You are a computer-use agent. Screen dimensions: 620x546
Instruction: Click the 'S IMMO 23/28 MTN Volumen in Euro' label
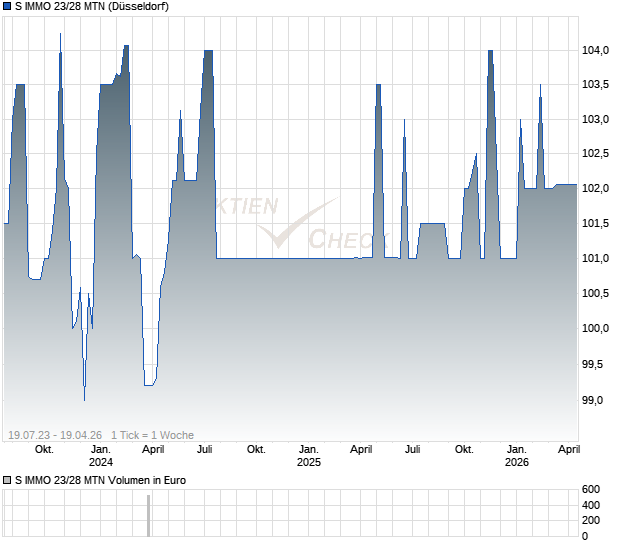(100, 480)
